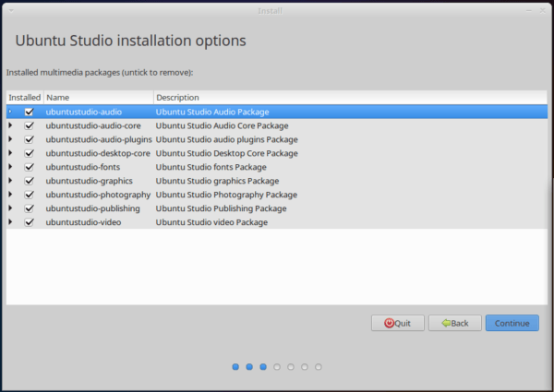Untick the ubuntustudio-graphics checkbox
The image size is (554, 392).
29,181
